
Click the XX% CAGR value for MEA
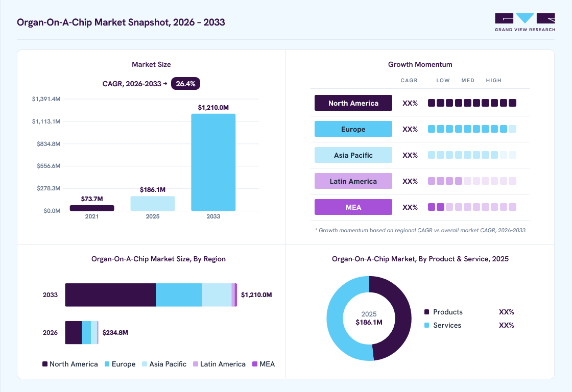410,207
